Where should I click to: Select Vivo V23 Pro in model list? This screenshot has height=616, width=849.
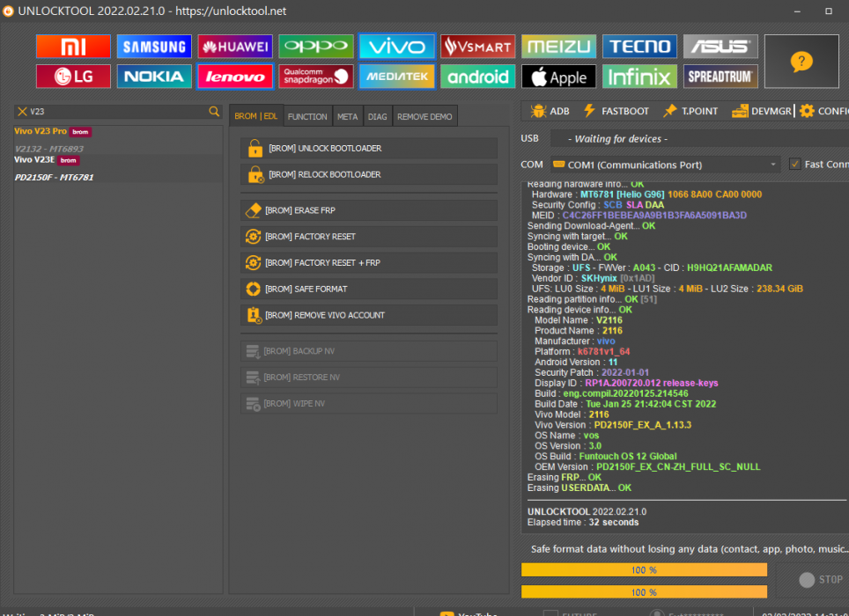click(117, 140)
